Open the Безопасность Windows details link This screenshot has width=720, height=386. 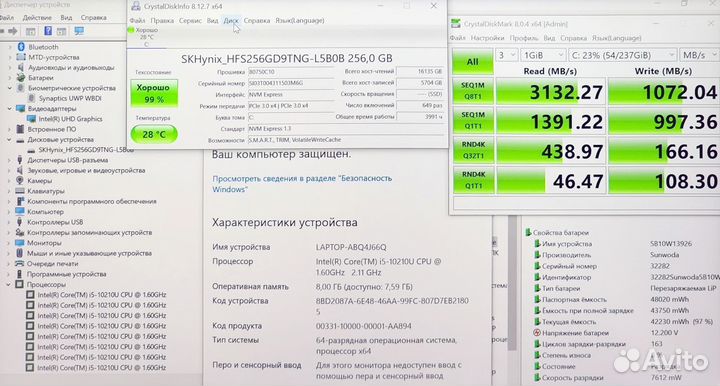(302, 184)
